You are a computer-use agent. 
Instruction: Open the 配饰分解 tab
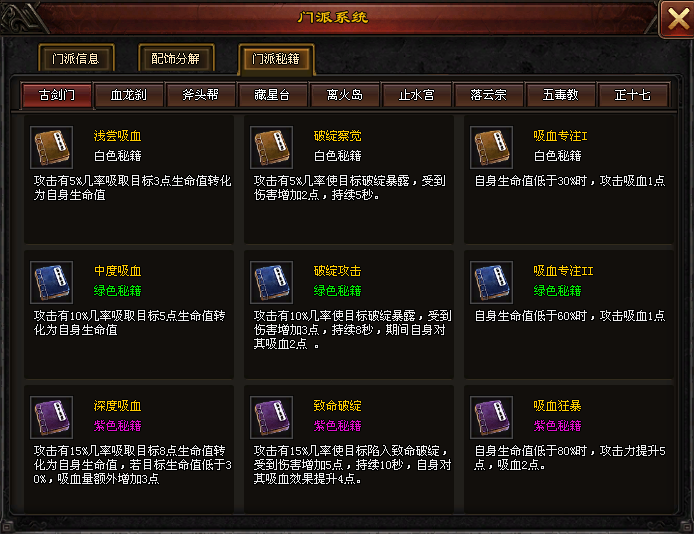[x=176, y=58]
